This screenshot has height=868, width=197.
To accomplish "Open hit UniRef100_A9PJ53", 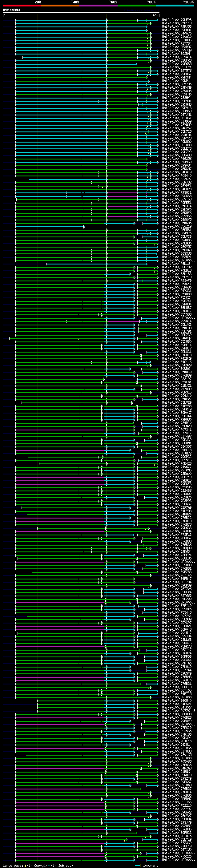I will pos(177,26).
